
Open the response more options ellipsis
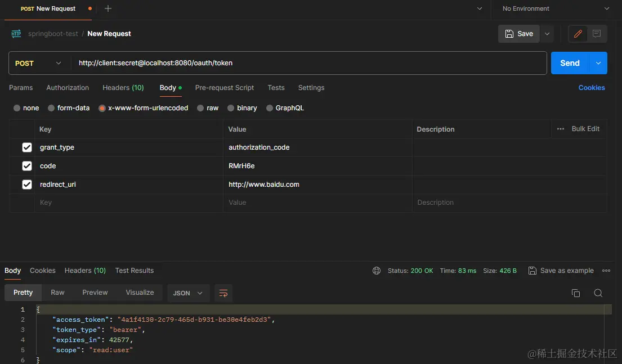coord(606,271)
